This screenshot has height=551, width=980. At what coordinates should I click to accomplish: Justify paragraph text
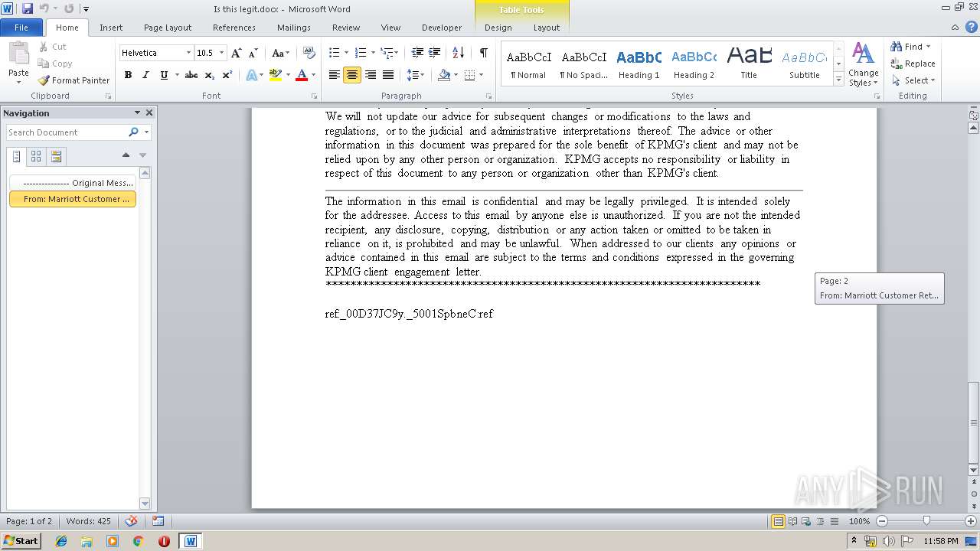coord(388,75)
